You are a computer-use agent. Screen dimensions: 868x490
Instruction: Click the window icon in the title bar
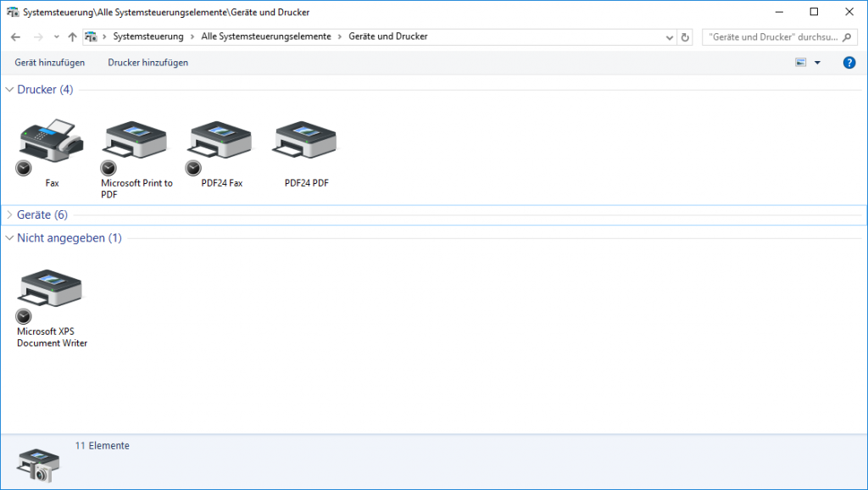pyautogui.click(x=12, y=12)
